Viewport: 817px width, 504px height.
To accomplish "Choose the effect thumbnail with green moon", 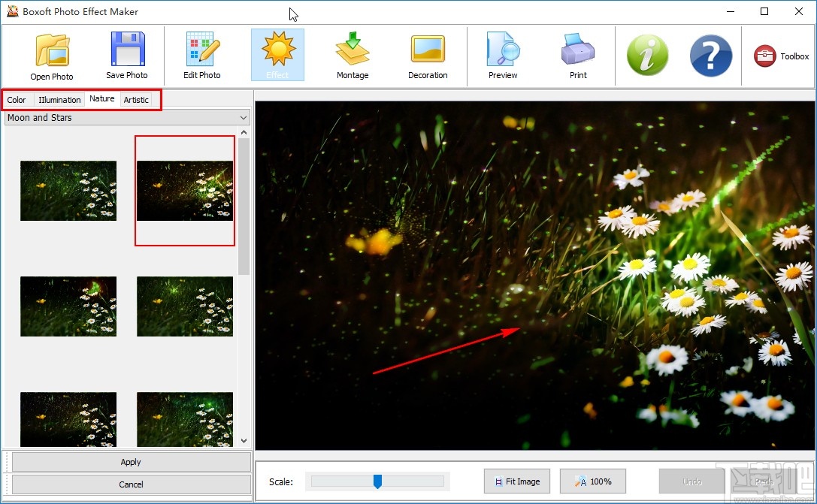I will pyautogui.click(x=68, y=306).
